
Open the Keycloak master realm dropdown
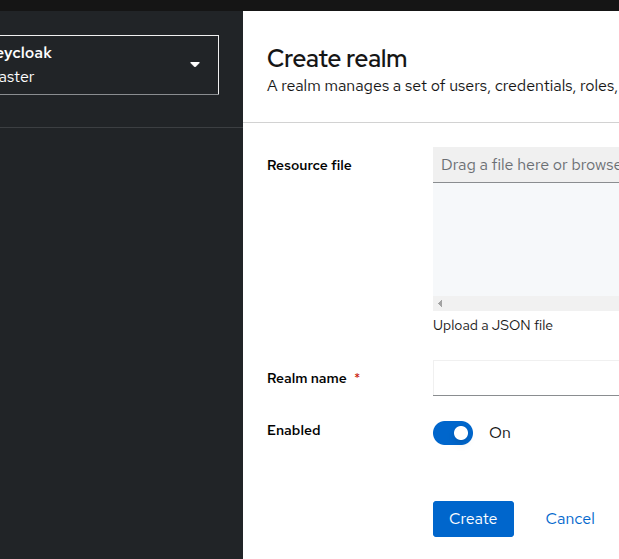click(x=100, y=65)
